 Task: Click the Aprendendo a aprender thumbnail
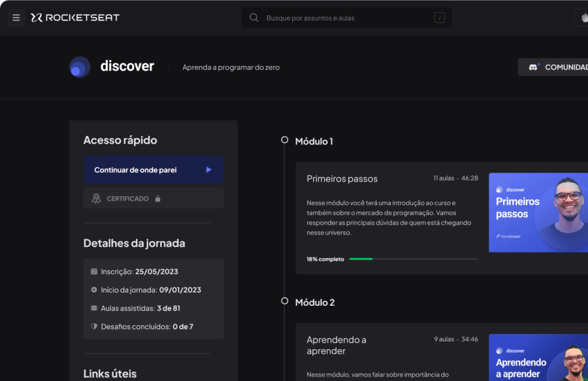tap(538, 357)
